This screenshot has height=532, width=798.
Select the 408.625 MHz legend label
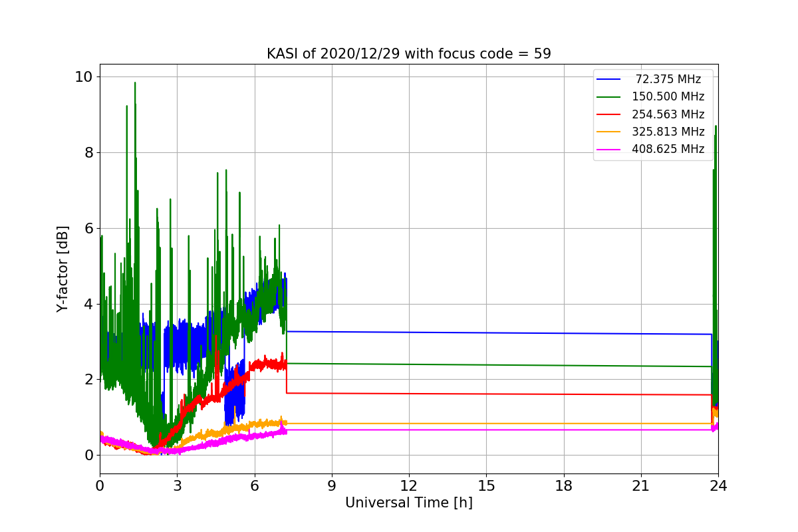tap(668, 149)
